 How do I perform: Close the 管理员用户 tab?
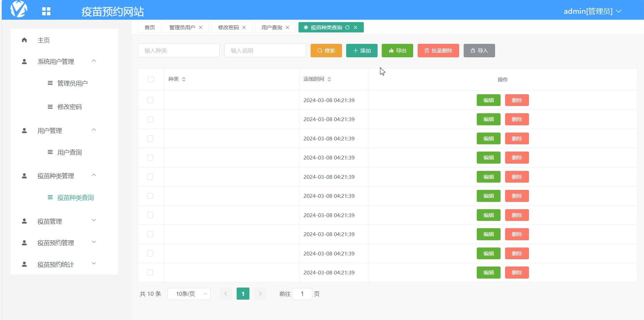(200, 27)
